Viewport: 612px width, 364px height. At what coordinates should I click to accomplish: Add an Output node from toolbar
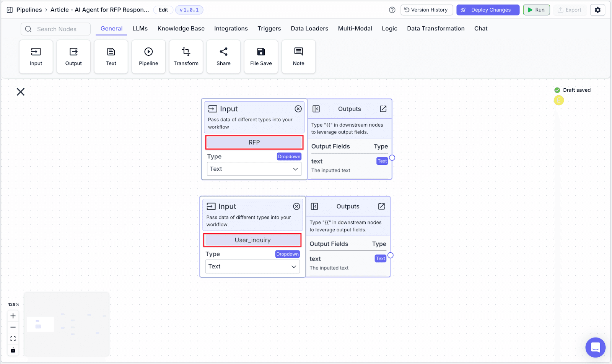click(x=73, y=57)
